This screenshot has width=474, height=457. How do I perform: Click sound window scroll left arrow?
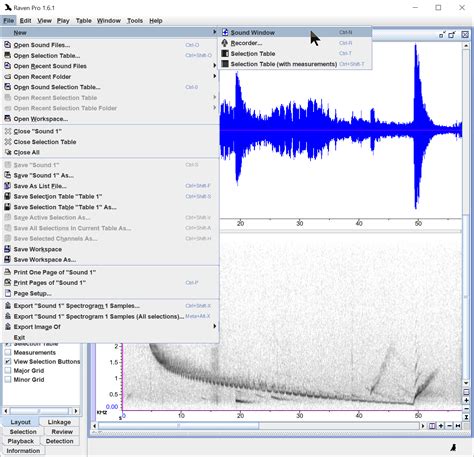click(95, 426)
